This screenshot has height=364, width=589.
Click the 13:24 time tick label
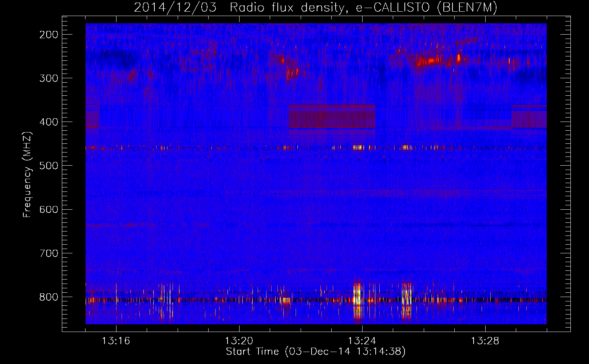pos(362,341)
